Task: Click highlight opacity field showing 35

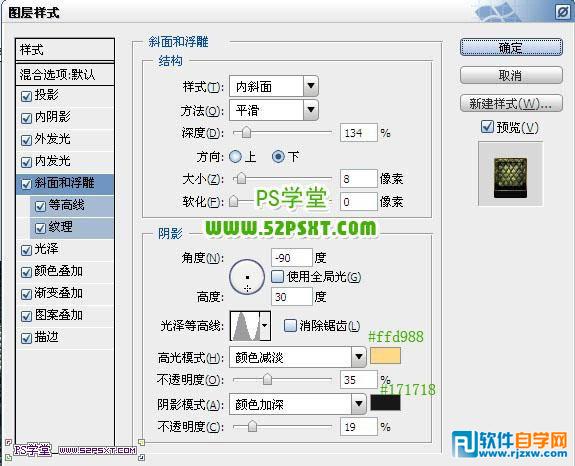Action: [359, 379]
